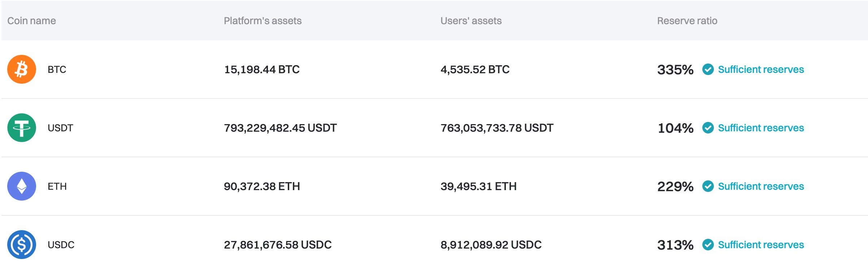Select the BTC coin name label
Image resolution: width=868 pixels, height=272 pixels.
coord(57,70)
